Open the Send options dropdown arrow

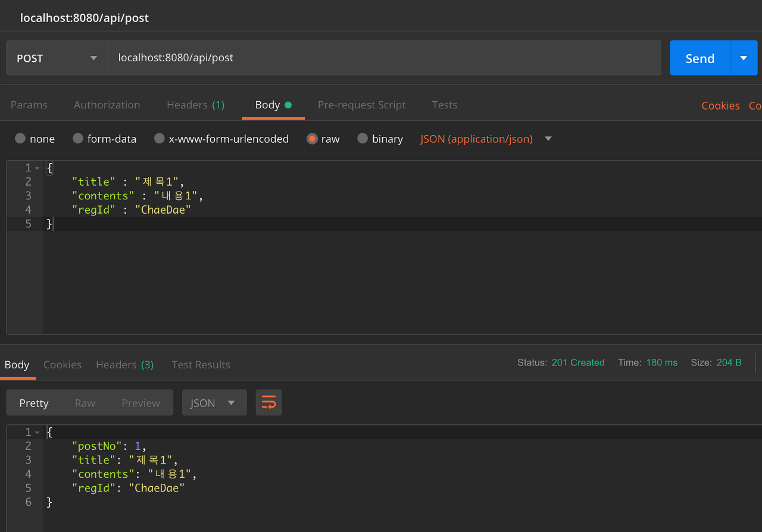(743, 58)
